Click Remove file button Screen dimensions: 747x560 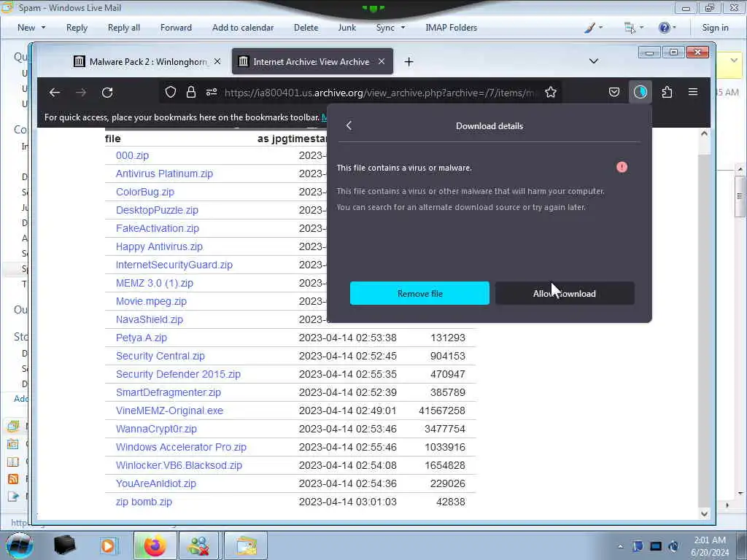419,293
